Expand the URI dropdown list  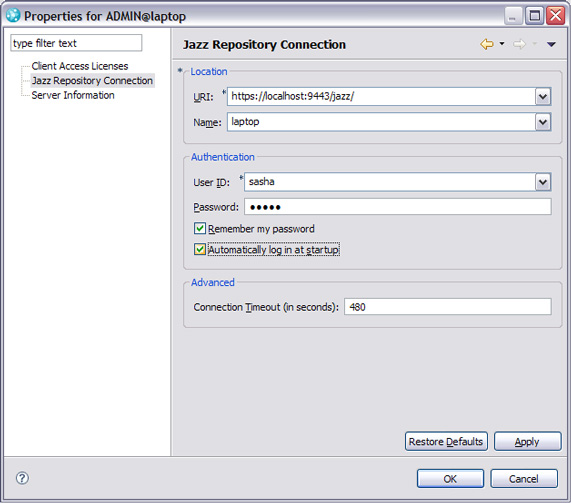543,97
